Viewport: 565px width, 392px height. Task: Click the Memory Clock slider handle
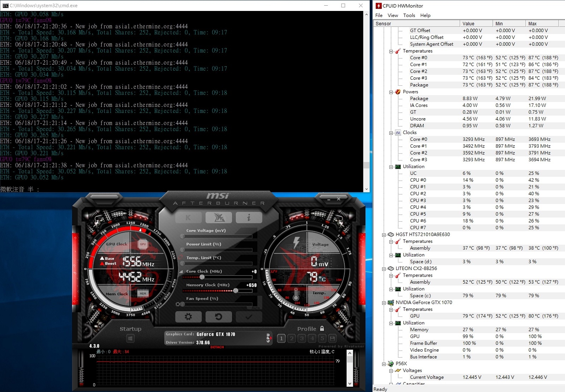point(236,291)
